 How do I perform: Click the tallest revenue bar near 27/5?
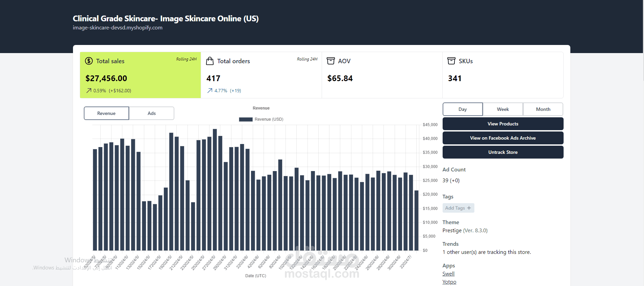(215, 190)
